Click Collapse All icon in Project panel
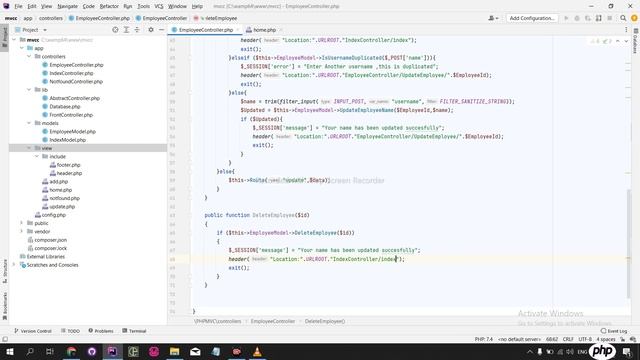This screenshot has height=360, width=640. click(x=137, y=30)
